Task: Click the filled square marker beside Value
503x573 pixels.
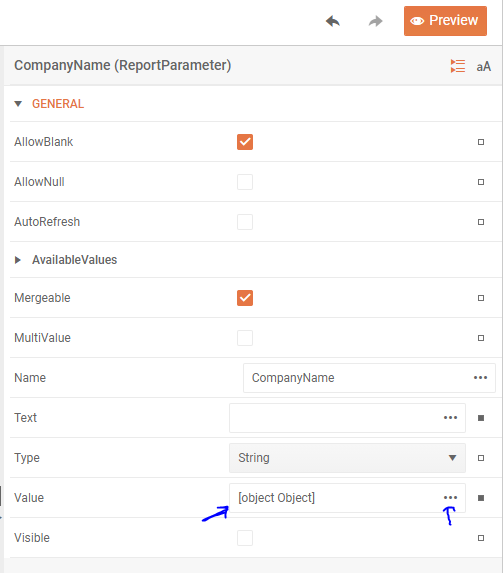Action: point(481,498)
